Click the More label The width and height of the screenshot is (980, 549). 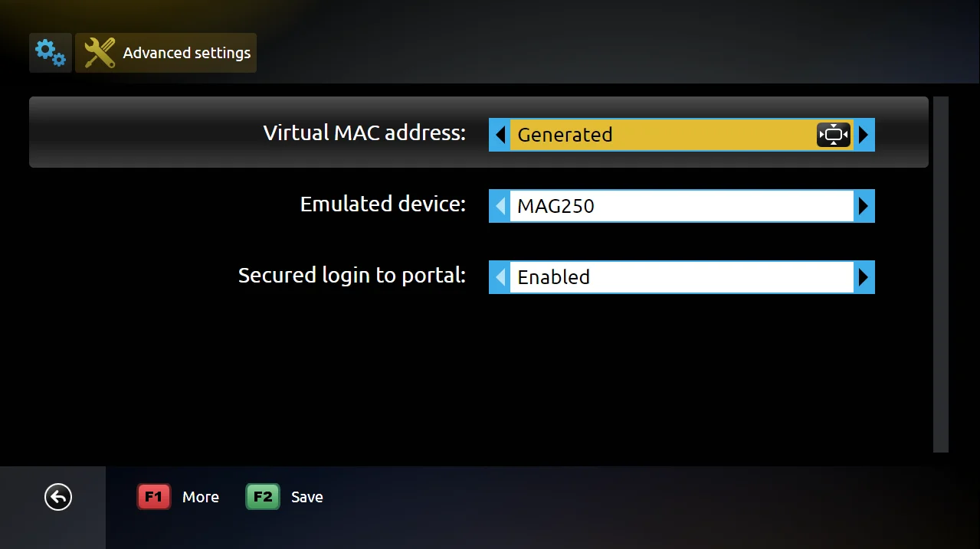tap(201, 497)
